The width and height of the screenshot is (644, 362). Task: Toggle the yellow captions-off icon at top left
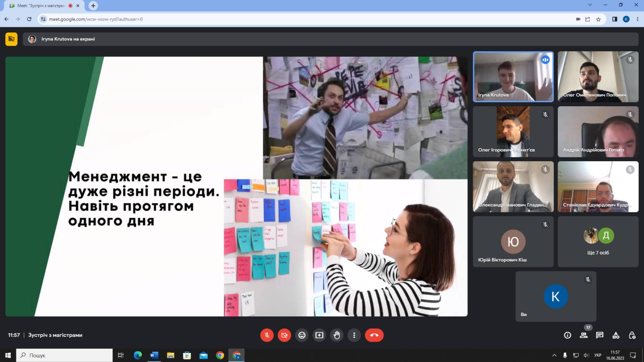point(11,39)
